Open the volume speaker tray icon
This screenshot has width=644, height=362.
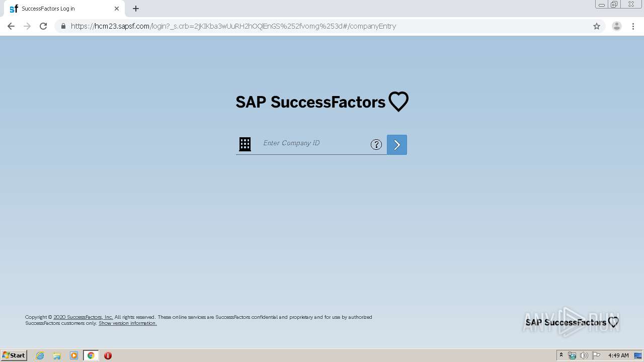coord(584,355)
